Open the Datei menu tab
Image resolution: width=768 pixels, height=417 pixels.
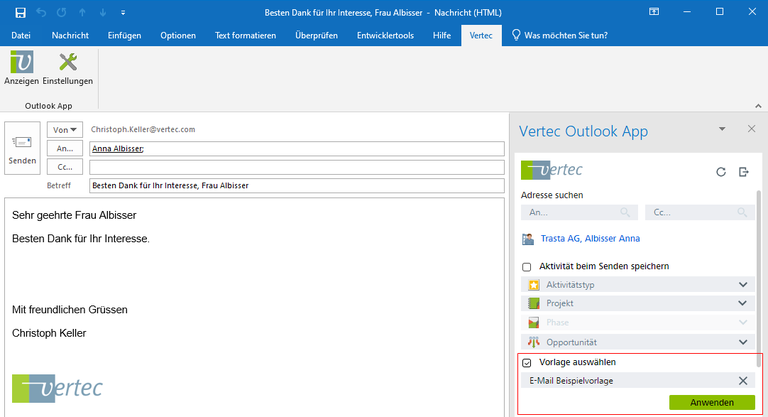coord(22,35)
